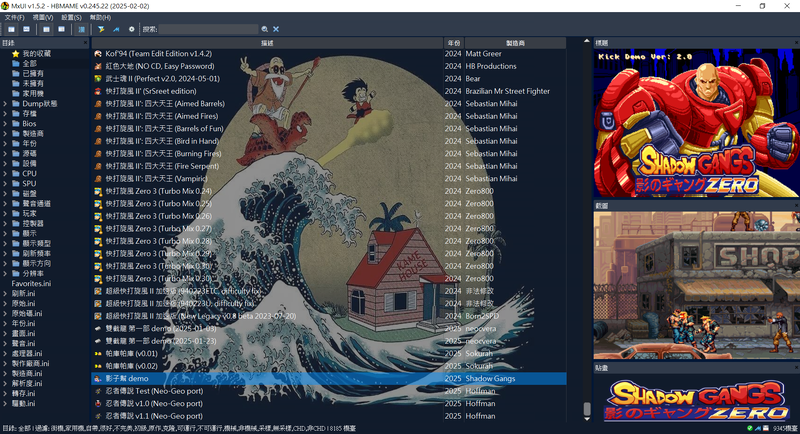
Task: Expand the 製造商 folder node
Action: [x=5, y=133]
